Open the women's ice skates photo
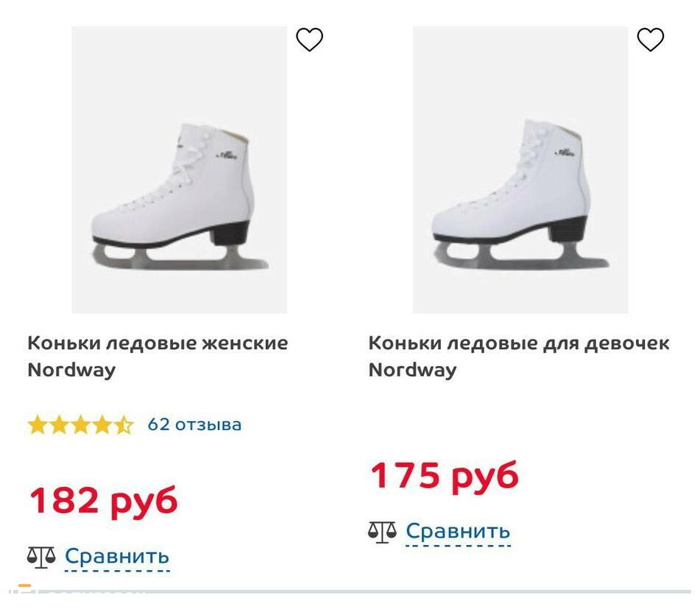 click(x=179, y=169)
